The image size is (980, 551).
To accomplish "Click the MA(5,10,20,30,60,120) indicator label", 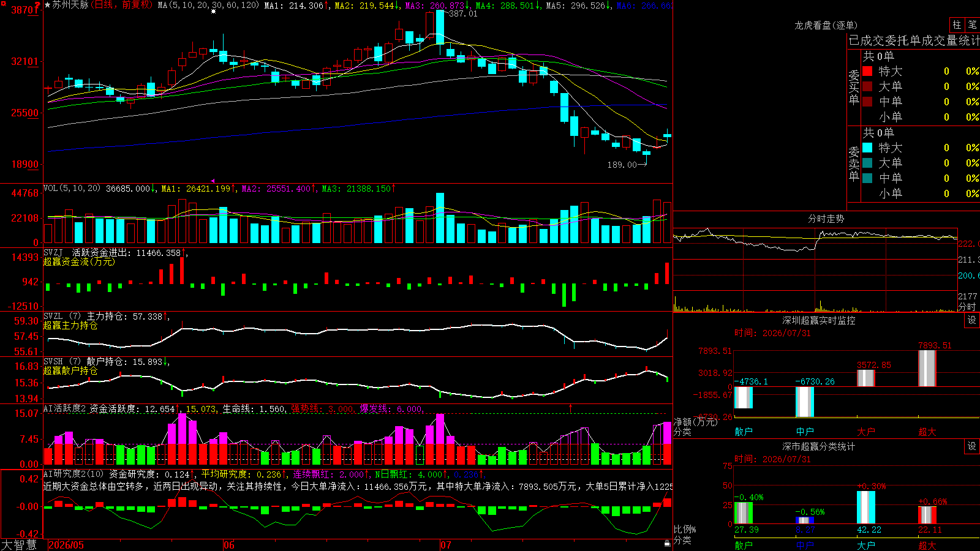I will coord(208,5).
